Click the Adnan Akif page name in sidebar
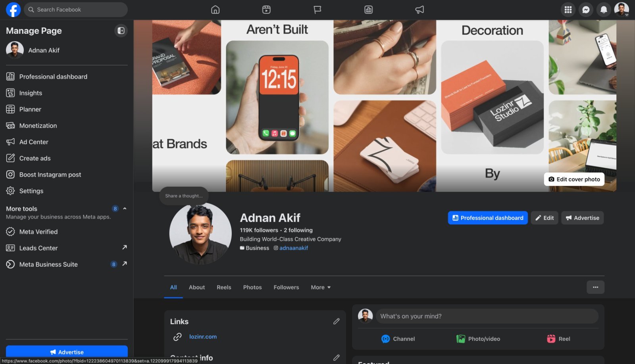635x364 pixels. pos(44,50)
